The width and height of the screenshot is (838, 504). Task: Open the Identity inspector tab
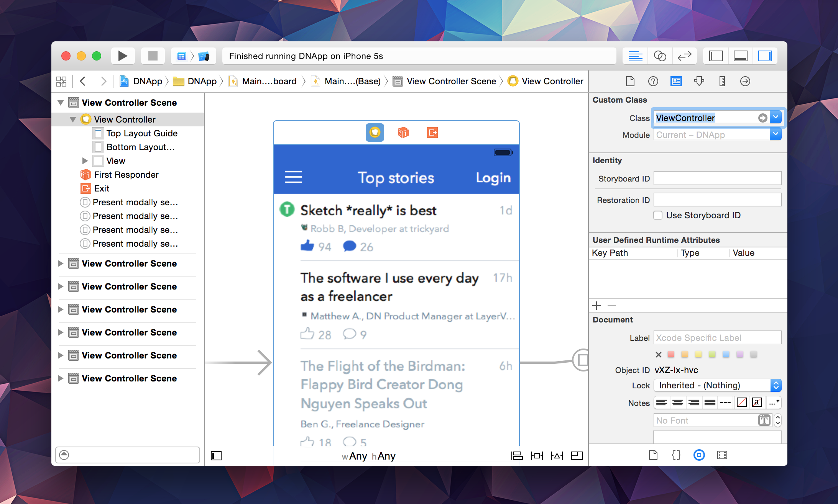676,81
